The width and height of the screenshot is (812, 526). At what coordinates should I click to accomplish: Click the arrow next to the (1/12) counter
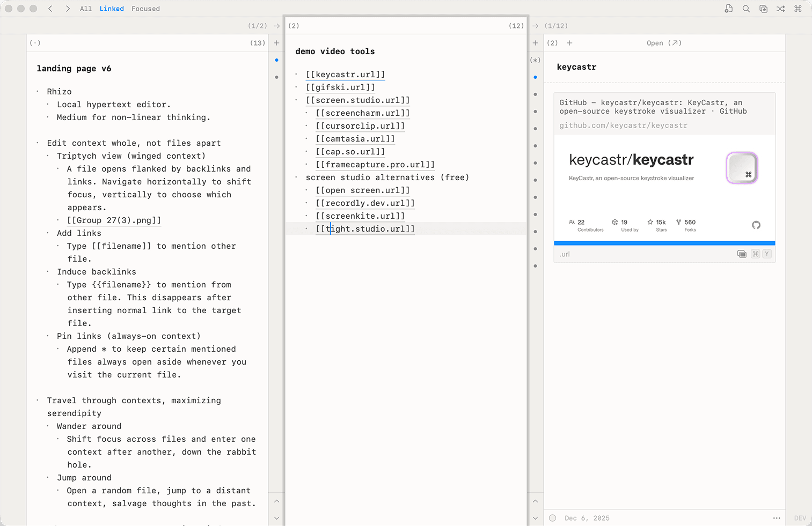pos(535,26)
